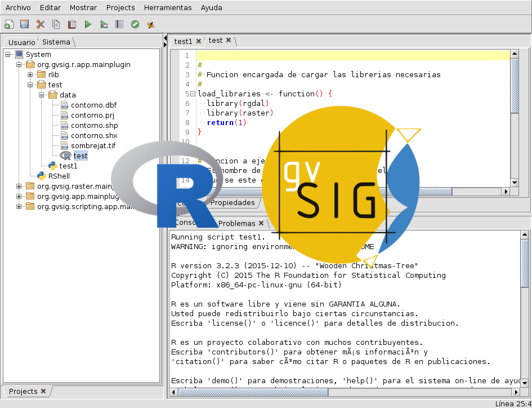Viewport: 532px width, 408px height.
Task: Collapse the data folder
Action: [42, 95]
